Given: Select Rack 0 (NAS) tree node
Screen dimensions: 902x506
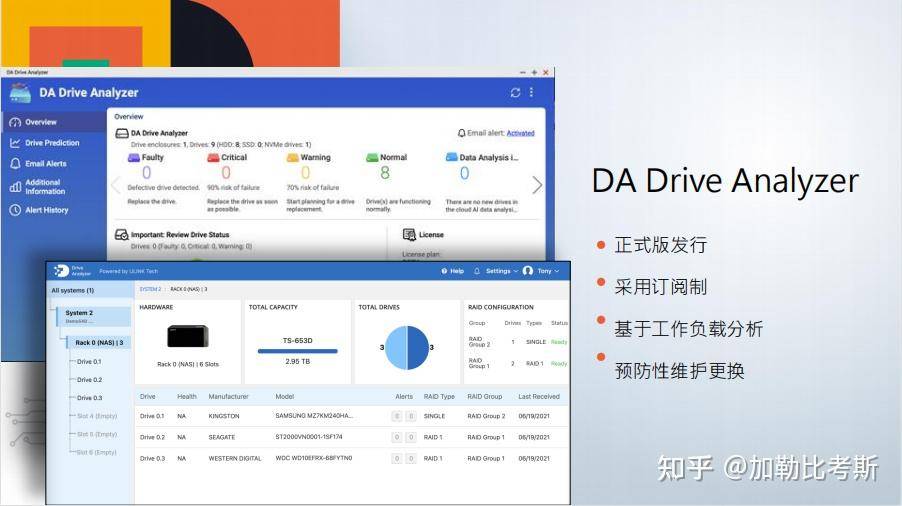Looking at the screenshot, I should (98, 343).
